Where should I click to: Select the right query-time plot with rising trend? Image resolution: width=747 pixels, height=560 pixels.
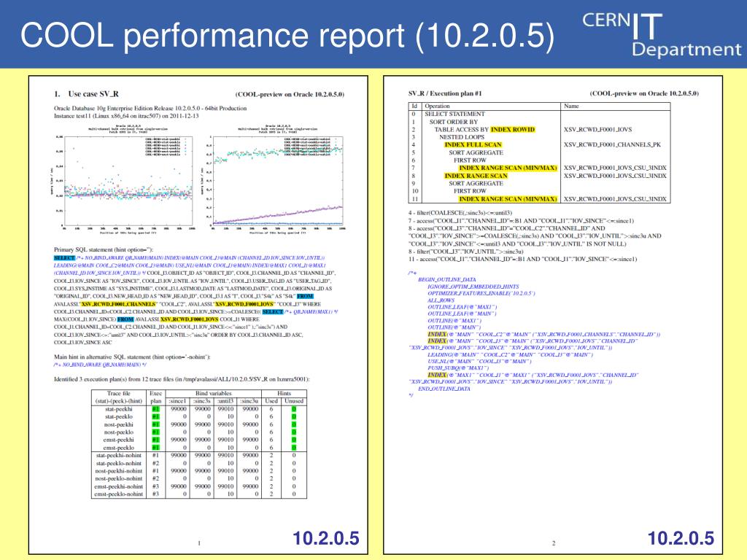pyautogui.click(x=274, y=179)
